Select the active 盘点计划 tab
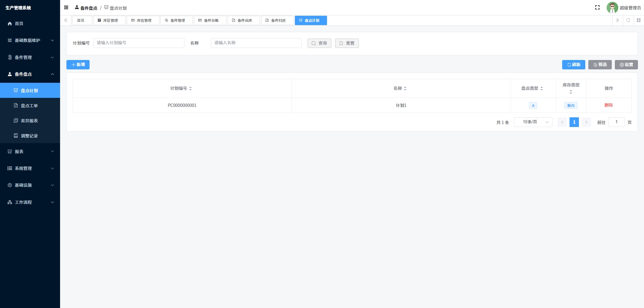Screen dimensions: 644x308 coord(311,20)
